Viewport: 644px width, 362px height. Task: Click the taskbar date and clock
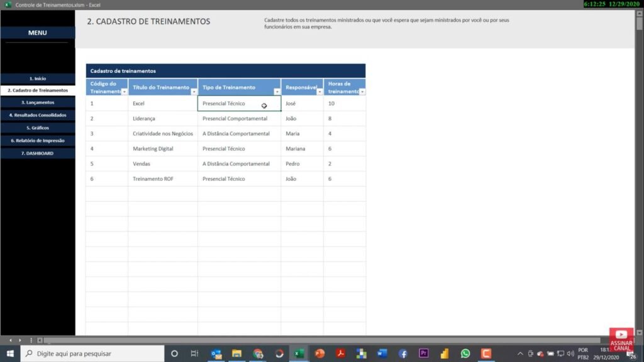(x=606, y=354)
